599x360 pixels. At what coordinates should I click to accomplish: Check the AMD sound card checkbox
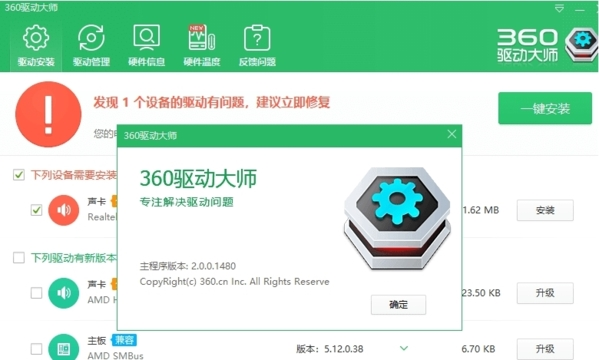point(36,293)
